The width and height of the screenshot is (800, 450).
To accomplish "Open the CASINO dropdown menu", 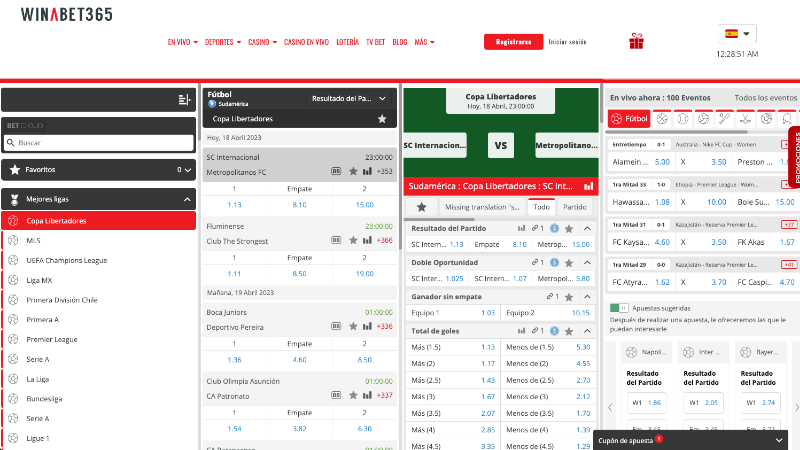I will [262, 42].
